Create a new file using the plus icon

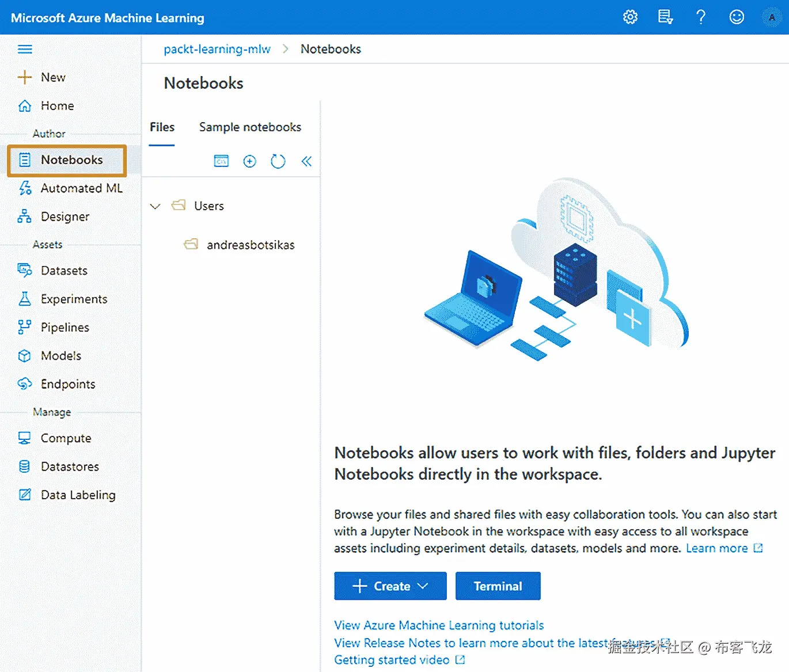pyautogui.click(x=249, y=161)
